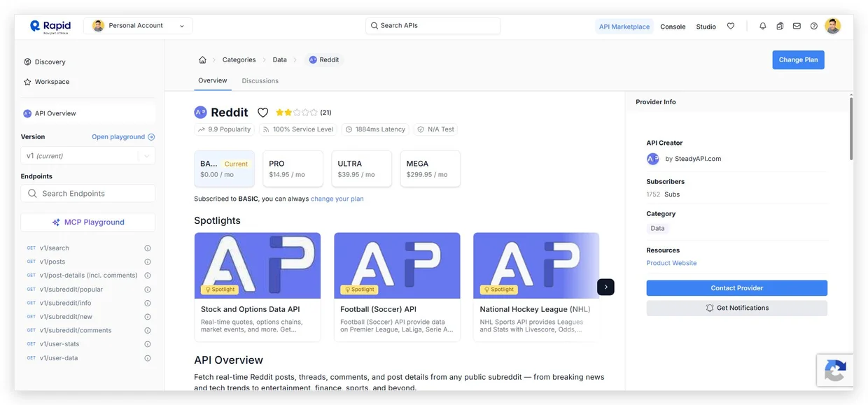Screen dimensions: 868x405
Task: Open Football (Soccer) API spotlight card
Action: pos(397,287)
